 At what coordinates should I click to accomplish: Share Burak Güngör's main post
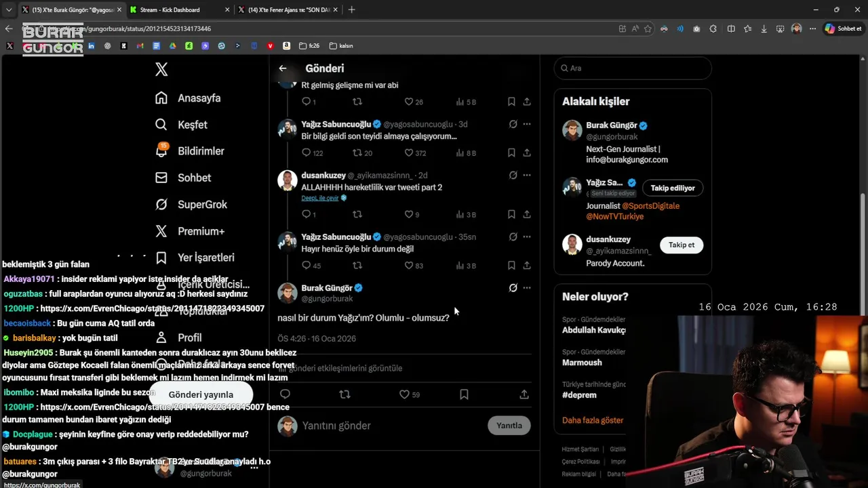click(x=524, y=394)
